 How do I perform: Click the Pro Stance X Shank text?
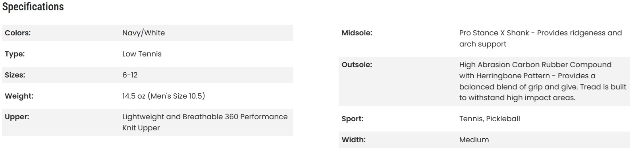point(494,33)
